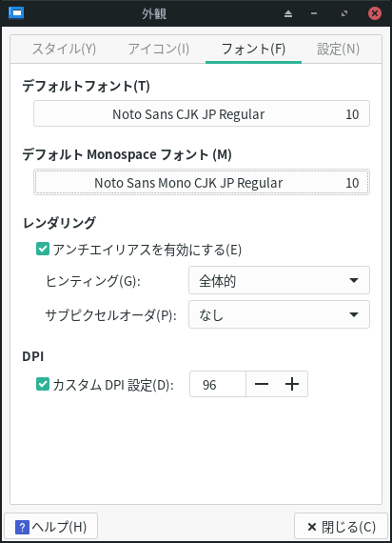Image resolution: width=392 pixels, height=543 pixels.
Task: Close the window with red X button
Action: point(375,13)
